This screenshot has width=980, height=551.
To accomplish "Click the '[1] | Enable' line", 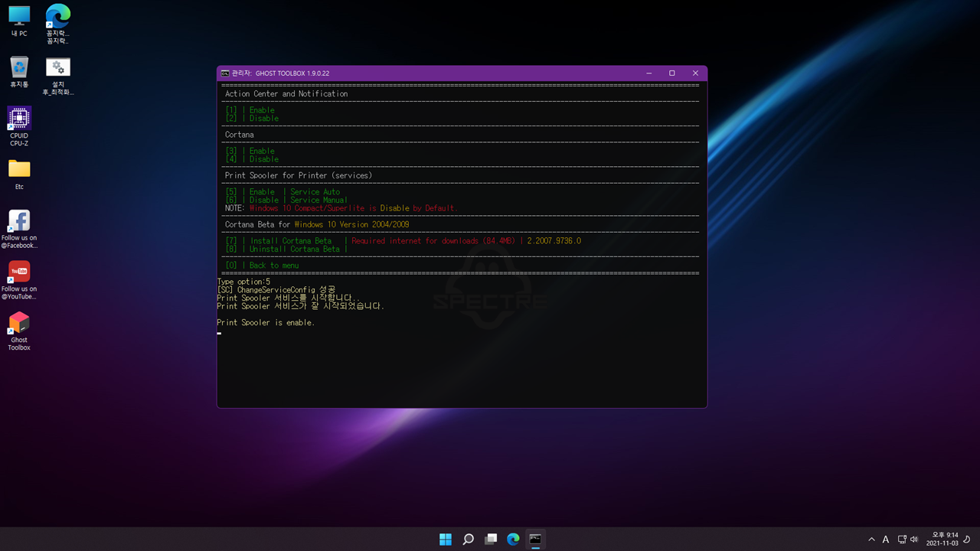I will tap(250, 110).
